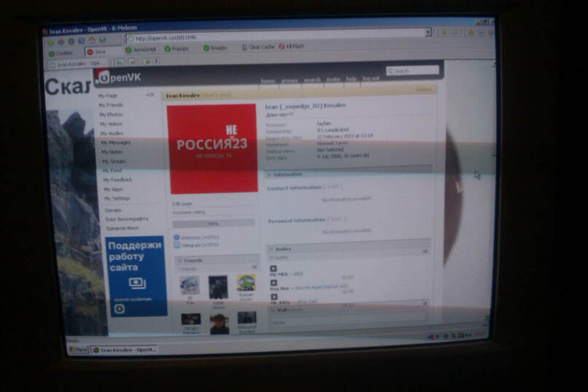Viewport: 588px width, 392px height.
Task: Click the Ivan Kovalev taskbar button
Action: pos(125,350)
